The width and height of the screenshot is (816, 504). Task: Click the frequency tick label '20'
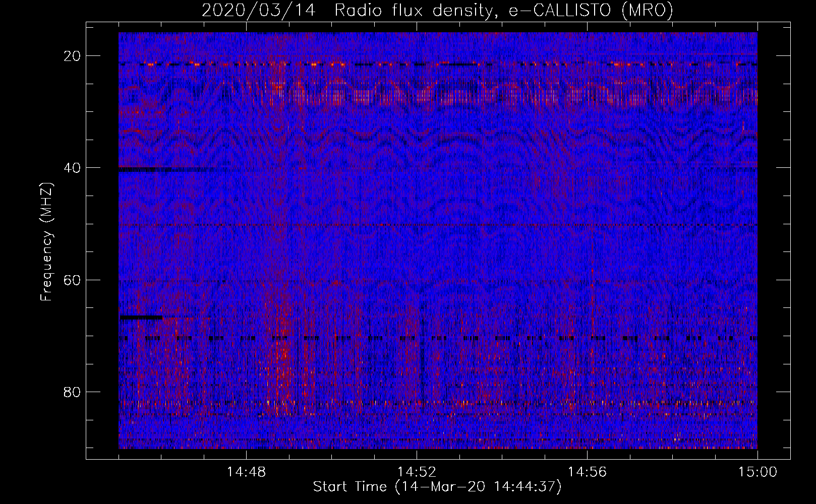click(73, 55)
